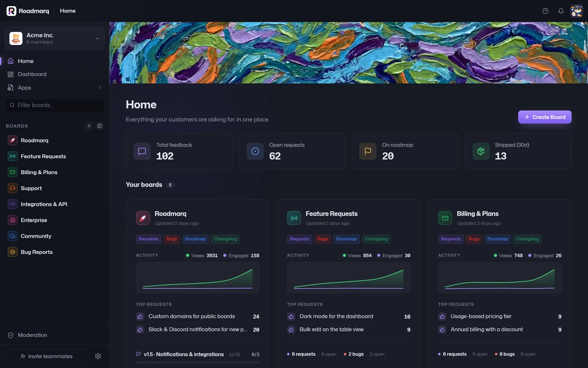
Task: Click the boards layout icon next to plus
Action: tap(100, 126)
